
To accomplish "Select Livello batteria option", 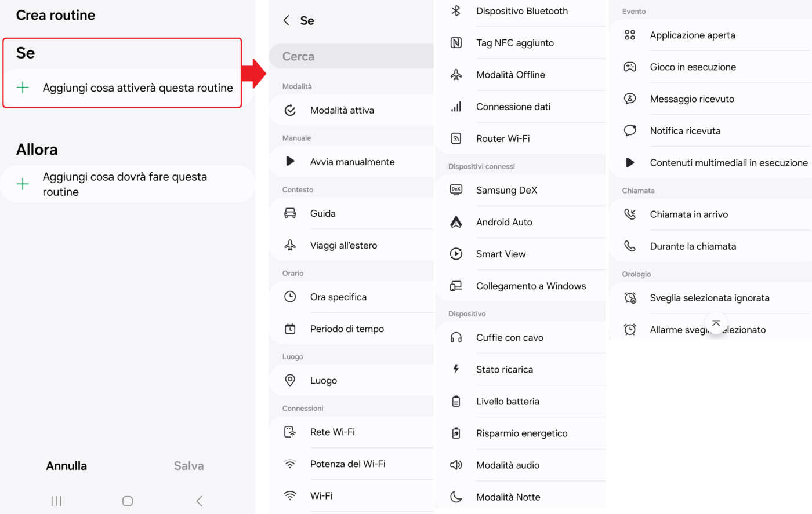I will pos(507,401).
